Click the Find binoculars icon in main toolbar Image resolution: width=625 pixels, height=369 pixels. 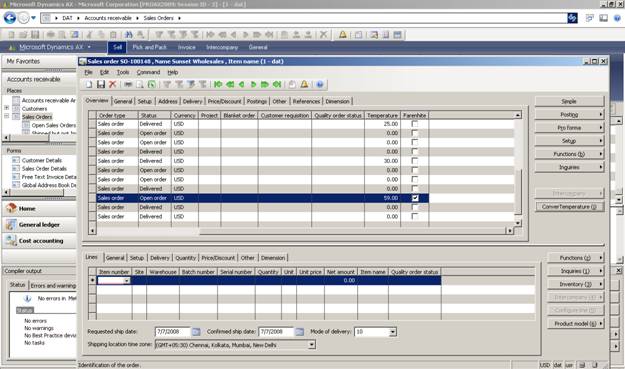point(128,35)
